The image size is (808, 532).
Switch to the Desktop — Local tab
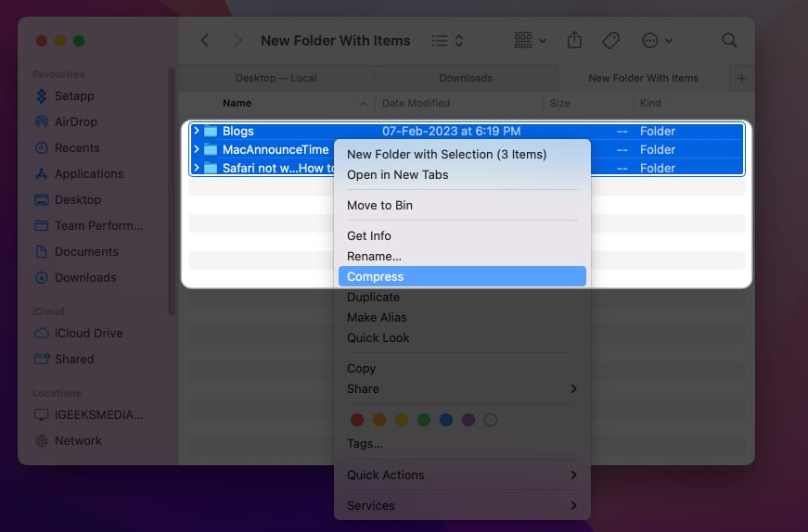[x=276, y=78]
